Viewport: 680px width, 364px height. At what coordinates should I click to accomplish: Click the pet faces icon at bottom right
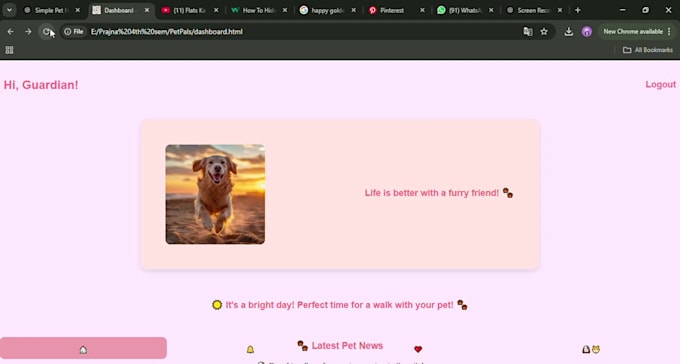click(x=591, y=349)
